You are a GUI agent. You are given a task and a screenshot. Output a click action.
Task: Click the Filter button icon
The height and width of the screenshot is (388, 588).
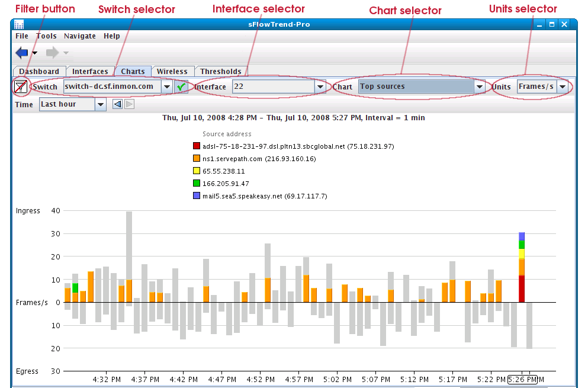click(x=21, y=86)
